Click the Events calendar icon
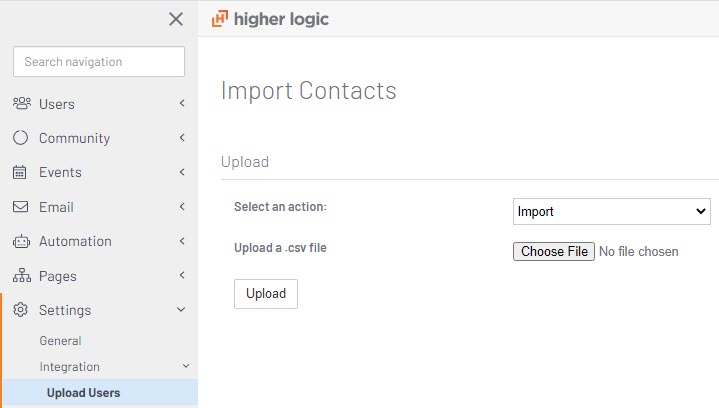This screenshot has width=719, height=408. click(x=20, y=172)
